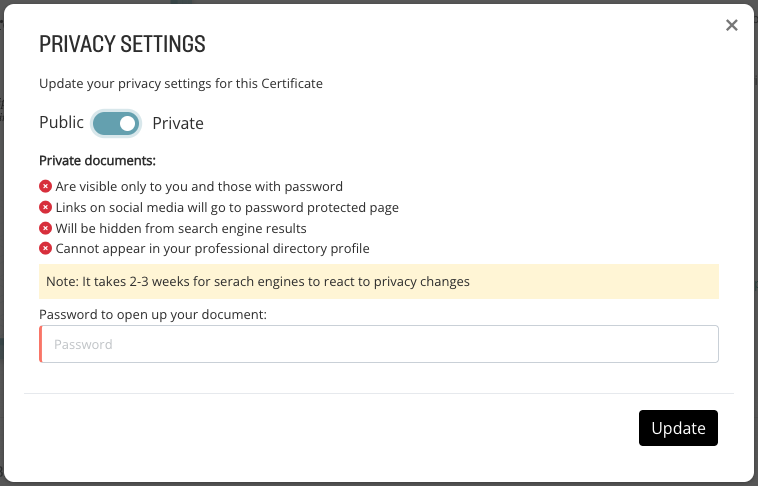The height and width of the screenshot is (486, 758).
Task: Click 'Update your privacy settings' description text
Action: [181, 84]
